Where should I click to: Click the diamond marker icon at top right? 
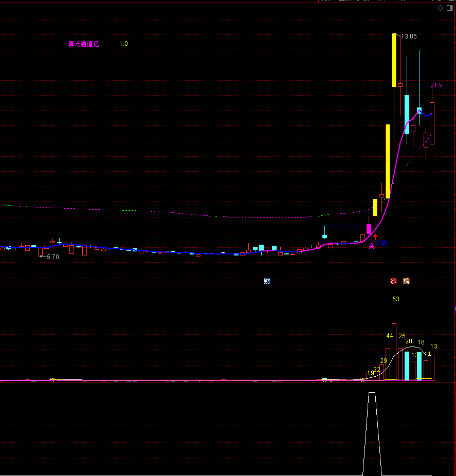[440, 8]
